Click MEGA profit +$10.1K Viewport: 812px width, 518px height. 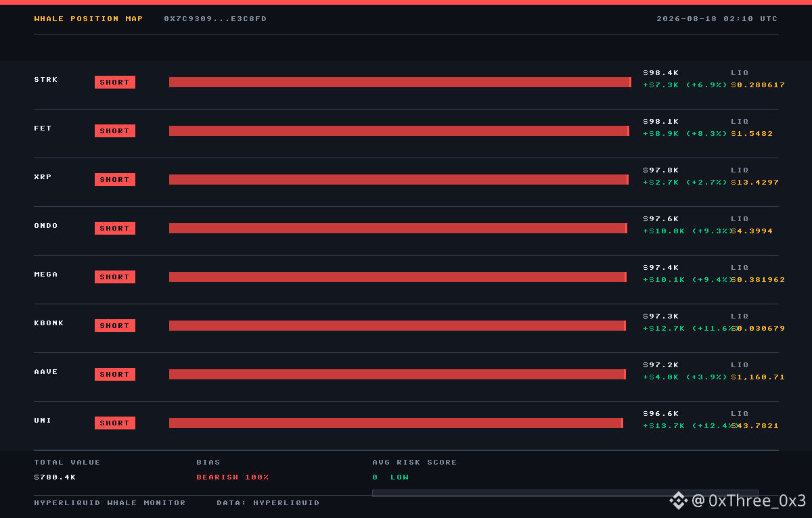(x=664, y=280)
